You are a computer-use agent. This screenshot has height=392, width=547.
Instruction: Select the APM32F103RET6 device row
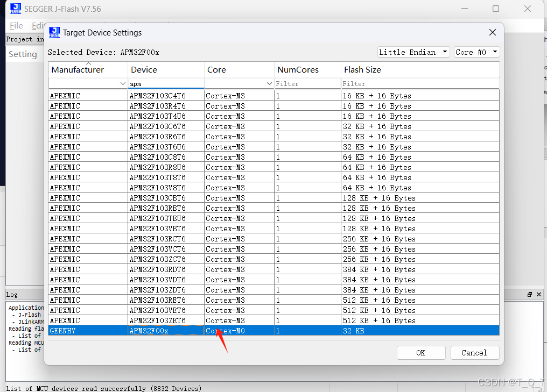pos(274,300)
